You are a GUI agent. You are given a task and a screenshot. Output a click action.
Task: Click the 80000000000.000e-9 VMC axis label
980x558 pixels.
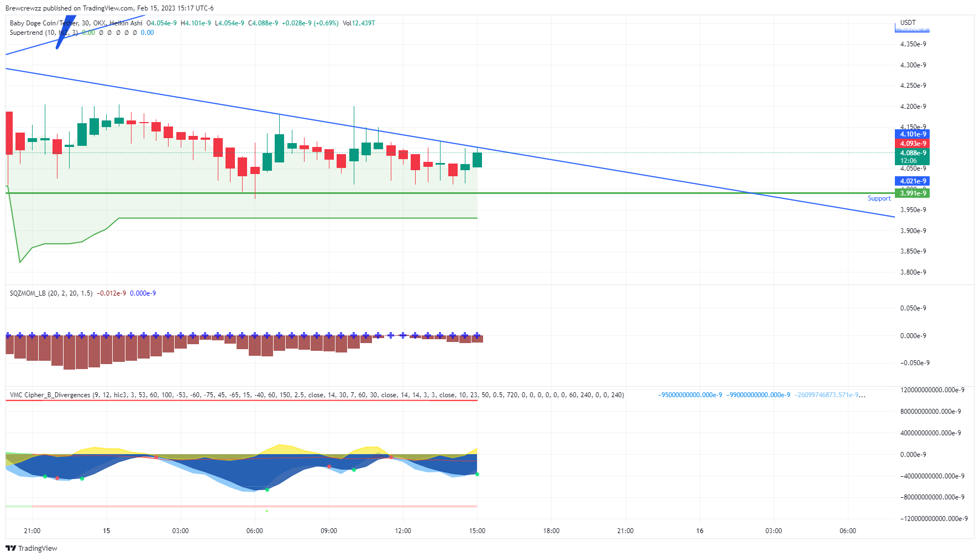coord(931,412)
